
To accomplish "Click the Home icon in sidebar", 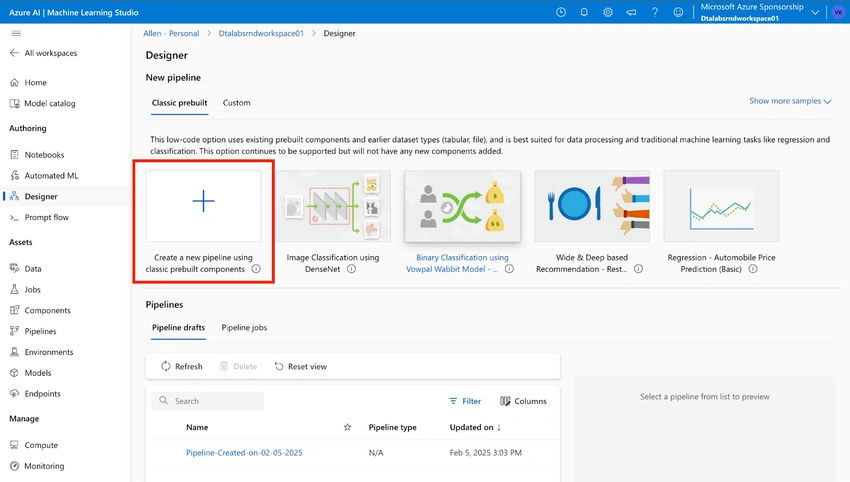I will [x=15, y=82].
